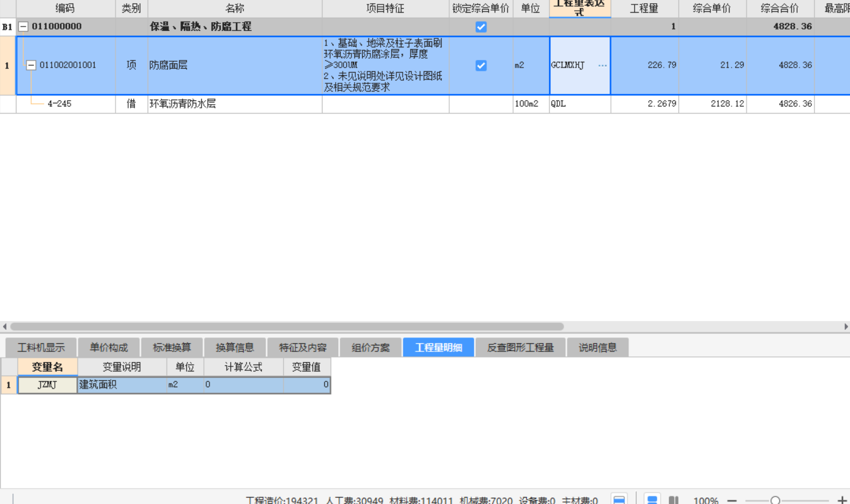Open expression editor ellipsis for GCLMXHJ
The width and height of the screenshot is (850, 504).
tap(603, 66)
